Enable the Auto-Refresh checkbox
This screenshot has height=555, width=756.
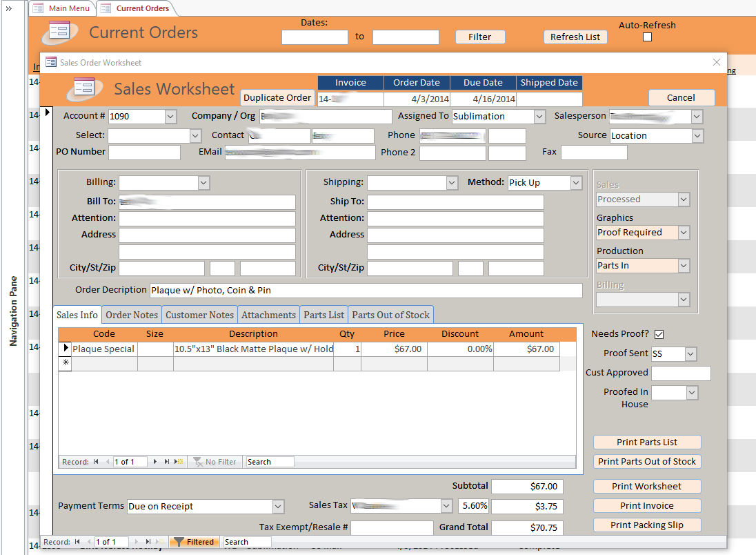pyautogui.click(x=647, y=37)
